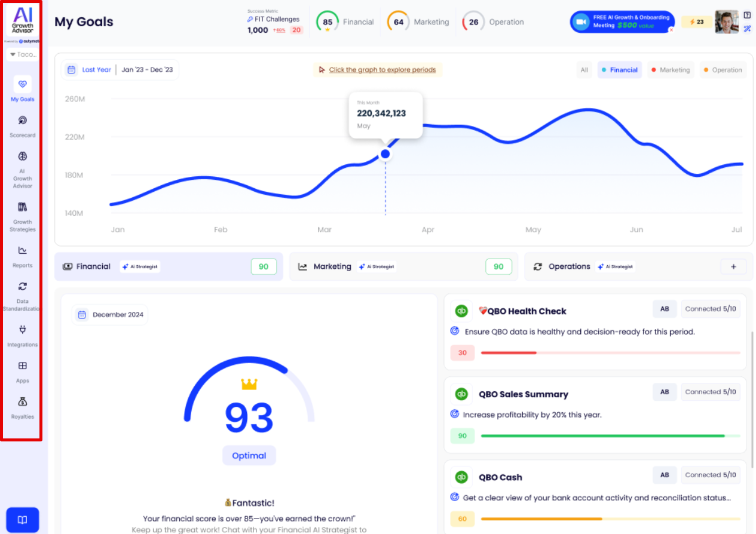Open AI Growth Advisor brain icon
Viewport: 756px width, 534px height.
(x=23, y=156)
